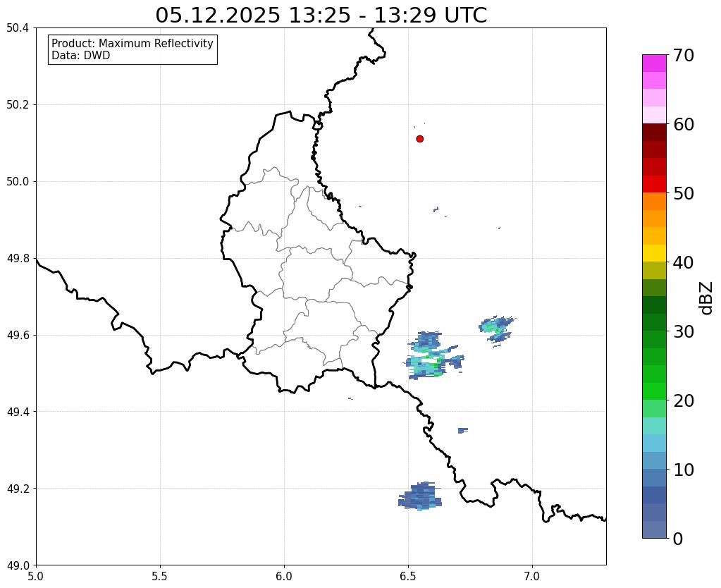
Task: Click latitude axis label 49.0
Action: pyautogui.click(x=18, y=565)
